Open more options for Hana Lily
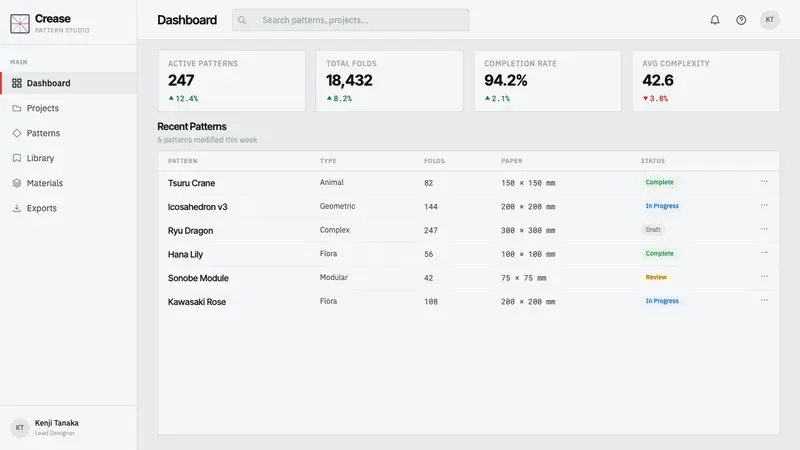 click(x=764, y=253)
